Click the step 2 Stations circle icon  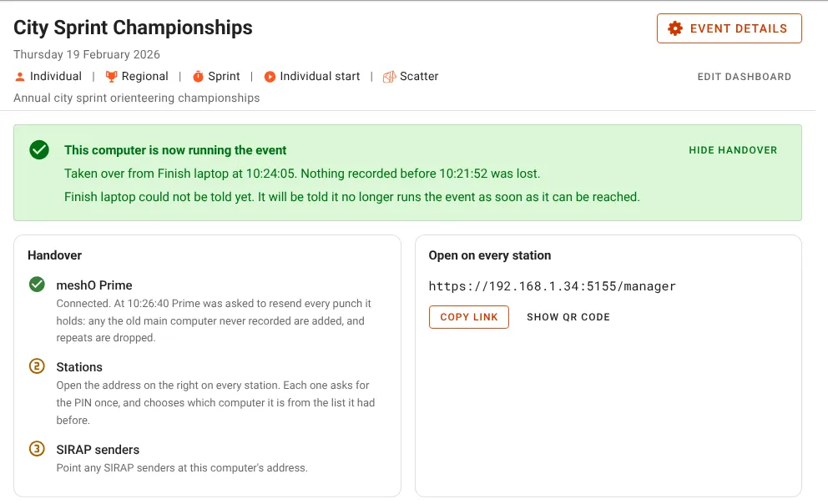tap(37, 366)
